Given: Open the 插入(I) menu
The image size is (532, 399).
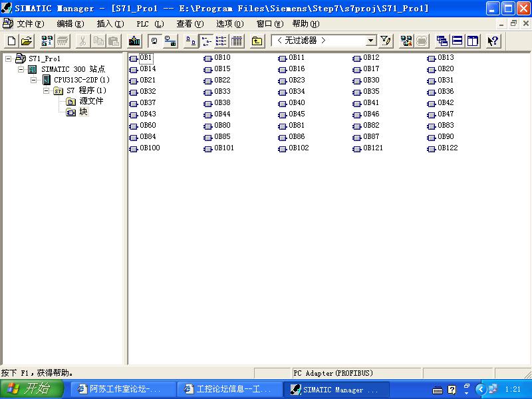Looking at the screenshot, I should click(110, 24).
